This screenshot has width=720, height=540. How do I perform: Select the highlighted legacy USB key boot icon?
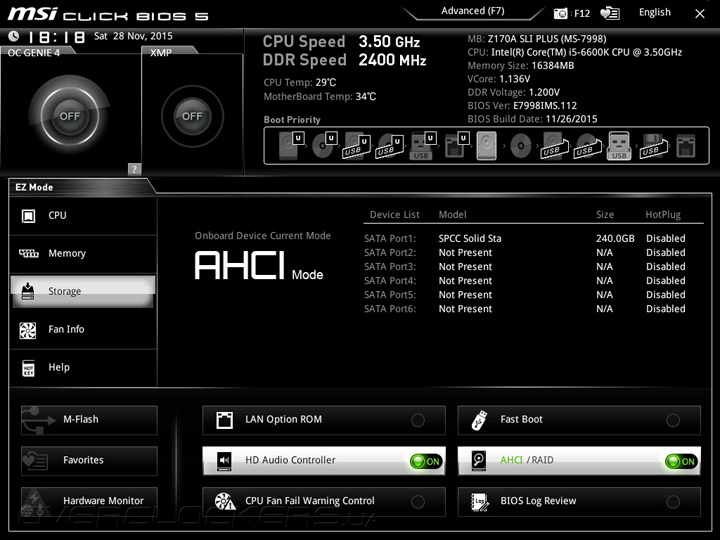pyautogui.click(x=619, y=146)
